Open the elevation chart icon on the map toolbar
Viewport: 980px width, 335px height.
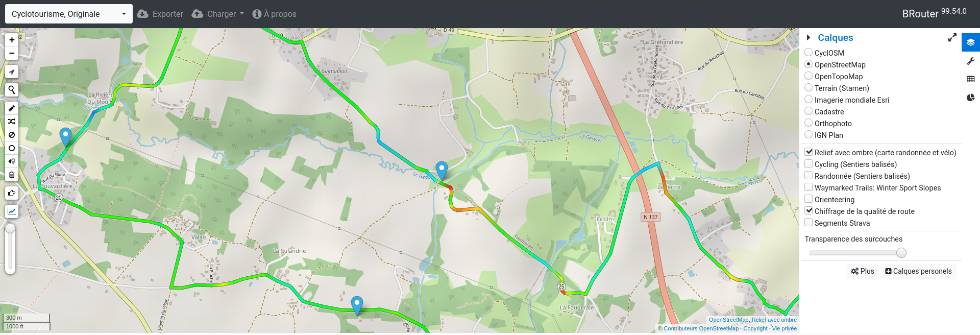click(x=12, y=211)
